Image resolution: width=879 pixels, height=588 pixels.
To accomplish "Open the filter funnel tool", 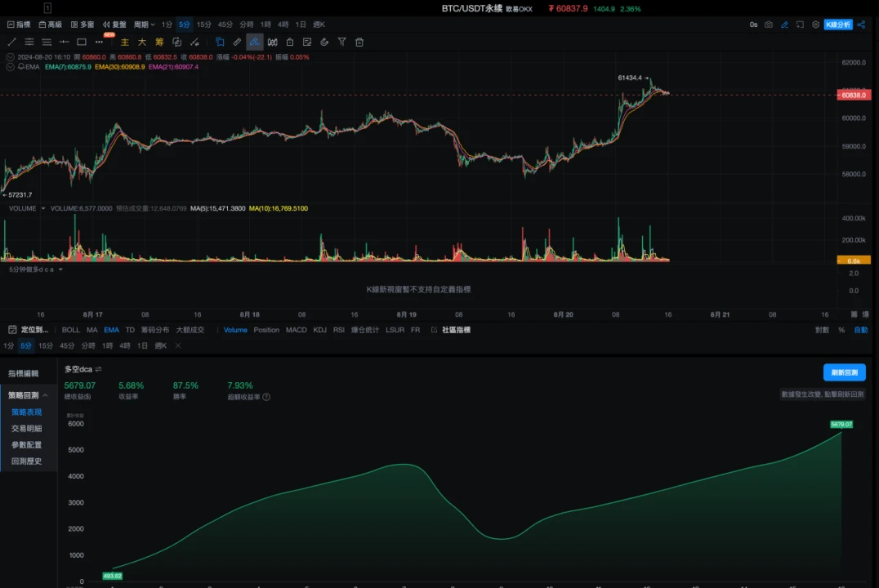I will pos(341,42).
